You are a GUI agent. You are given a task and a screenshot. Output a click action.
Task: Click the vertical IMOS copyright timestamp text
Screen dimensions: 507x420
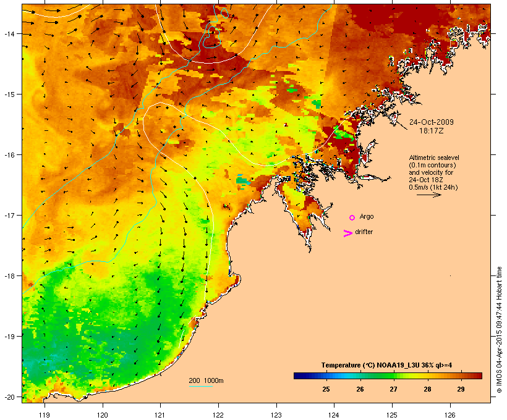click(x=499, y=330)
